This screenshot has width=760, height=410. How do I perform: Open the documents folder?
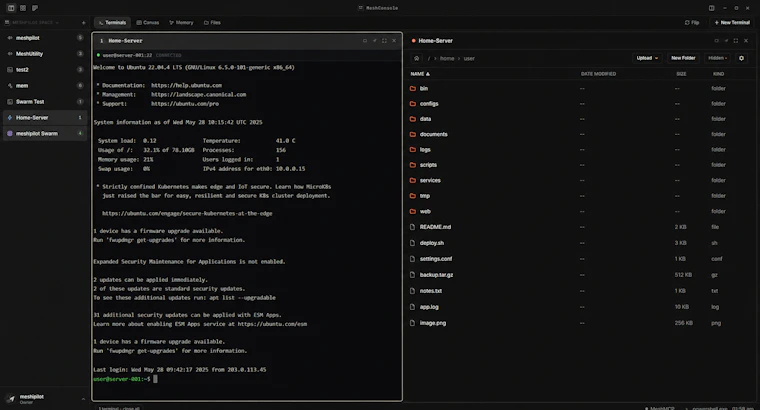click(x=581, y=134)
